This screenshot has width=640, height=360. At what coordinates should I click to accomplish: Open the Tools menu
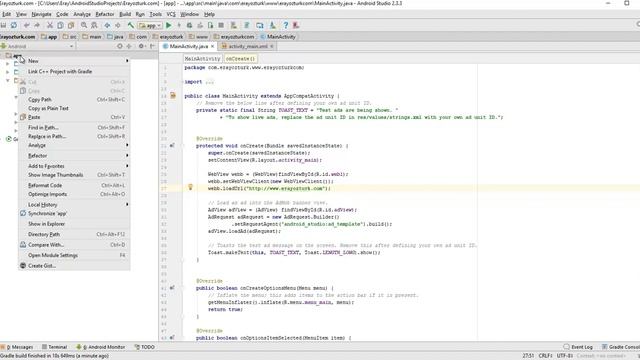click(155, 14)
